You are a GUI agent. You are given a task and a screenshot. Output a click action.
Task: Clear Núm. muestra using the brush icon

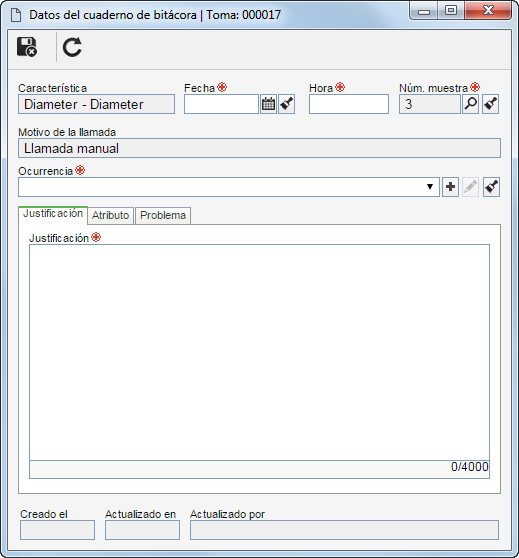pyautogui.click(x=491, y=104)
